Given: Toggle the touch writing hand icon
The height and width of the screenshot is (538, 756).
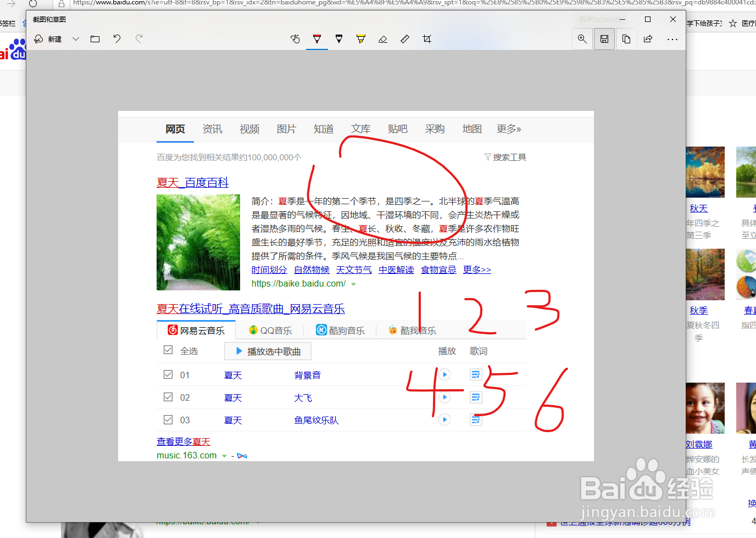Looking at the screenshot, I should tap(295, 39).
